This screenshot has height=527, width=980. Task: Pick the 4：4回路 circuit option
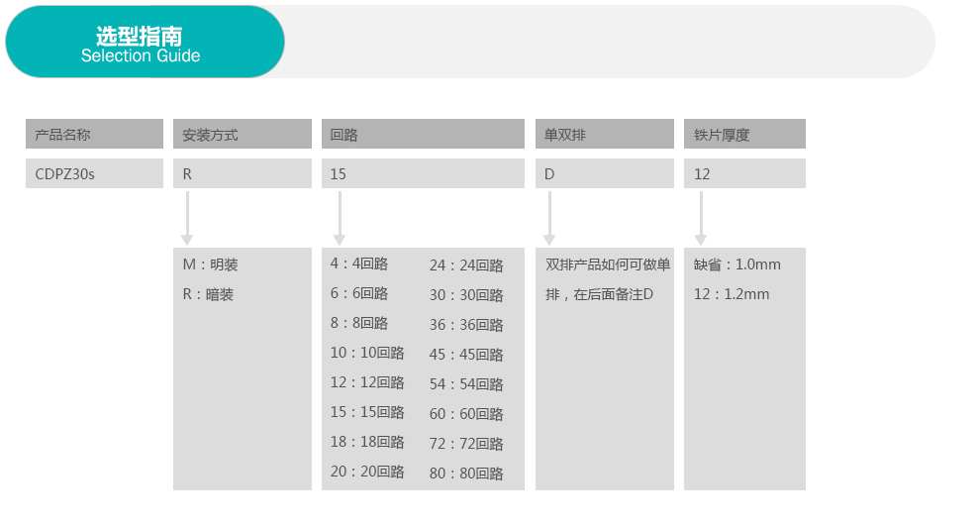click(x=359, y=263)
